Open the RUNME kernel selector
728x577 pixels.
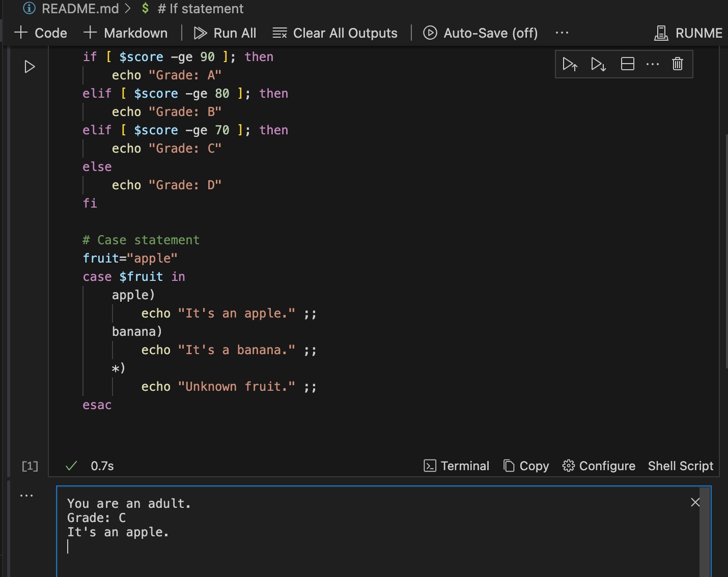coord(688,33)
